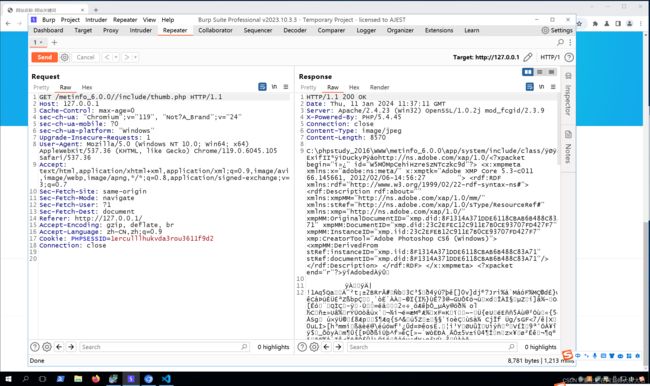
Task: Open Repeater help question mark icon
Action: point(569,57)
